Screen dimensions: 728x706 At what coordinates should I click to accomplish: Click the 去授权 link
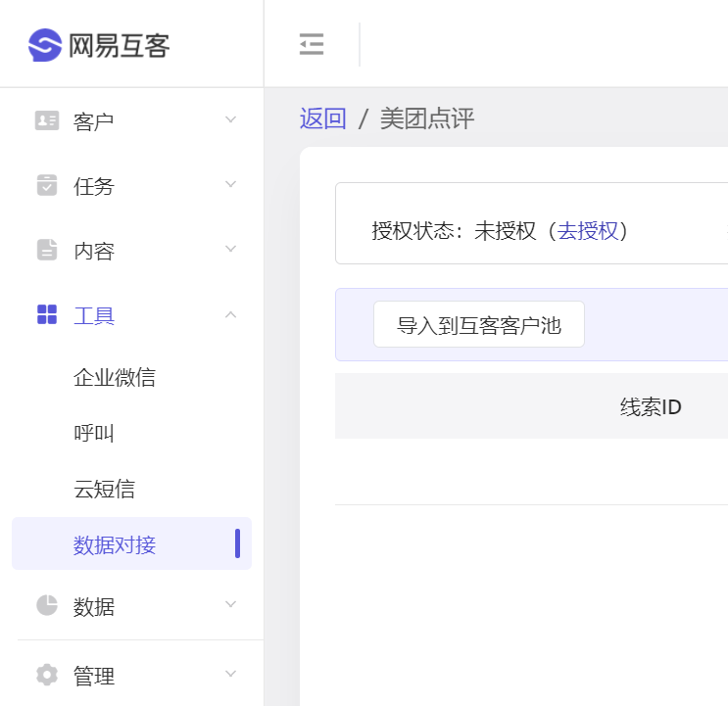tap(588, 231)
